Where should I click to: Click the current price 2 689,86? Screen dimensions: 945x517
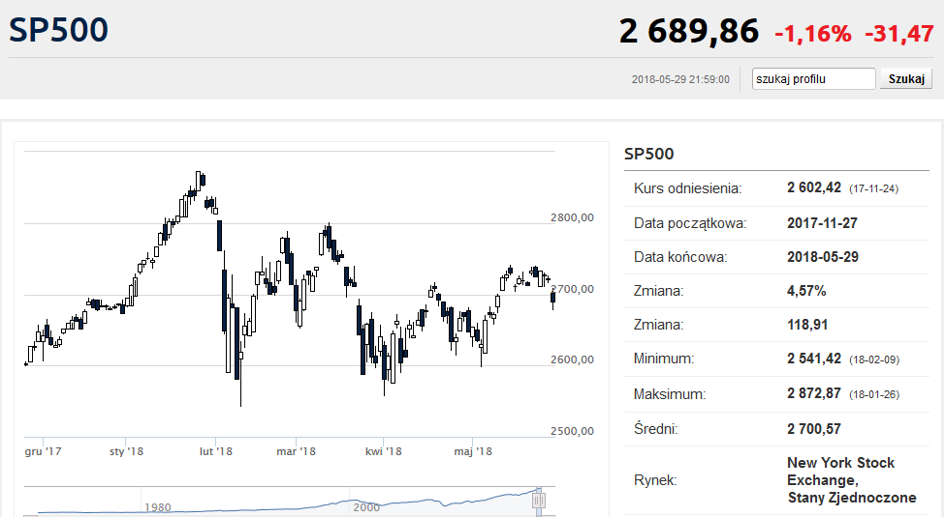point(688,31)
